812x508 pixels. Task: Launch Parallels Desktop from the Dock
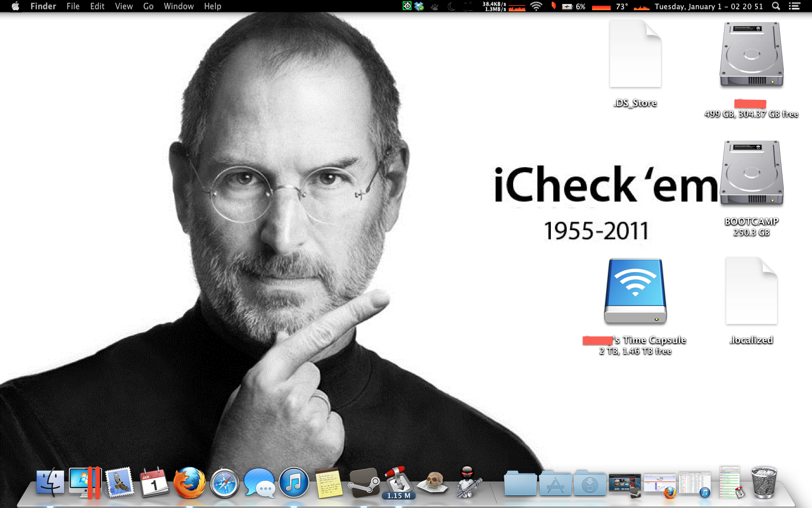85,483
